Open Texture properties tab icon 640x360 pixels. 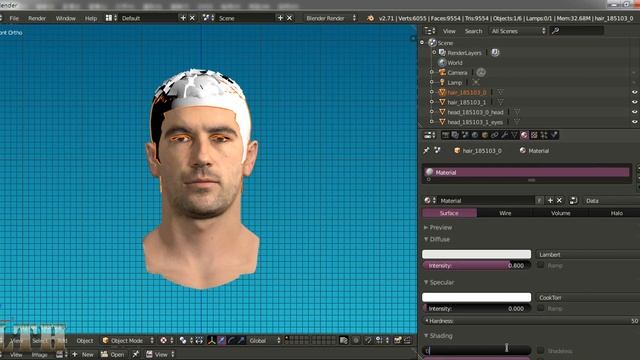click(x=534, y=135)
